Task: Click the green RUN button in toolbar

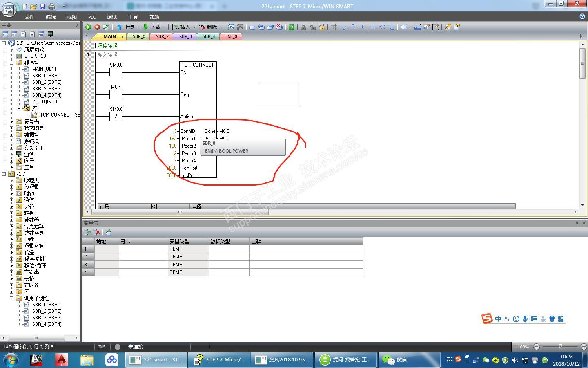Action: 88,27
